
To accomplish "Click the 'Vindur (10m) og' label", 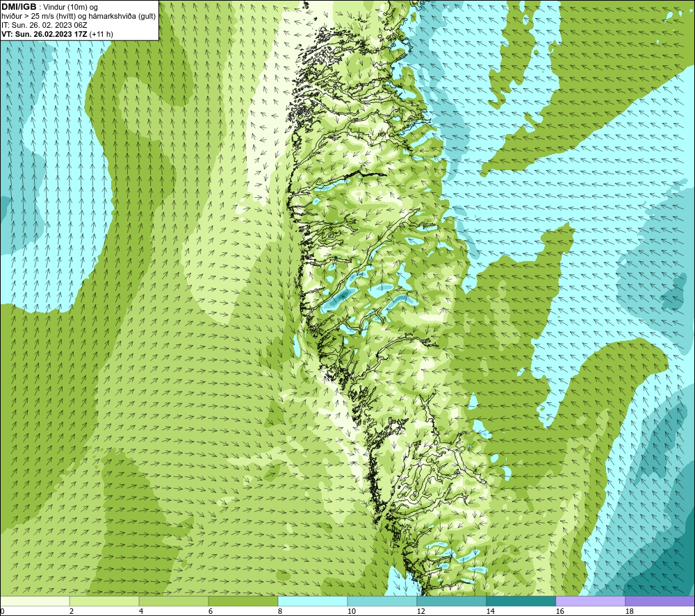I will 70,8.
